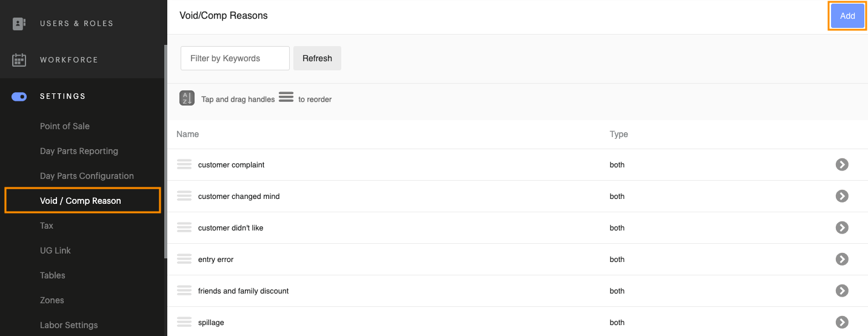This screenshot has height=336, width=868.
Task: Click the sidebar vertical scrollbar
Action: (x=165, y=152)
